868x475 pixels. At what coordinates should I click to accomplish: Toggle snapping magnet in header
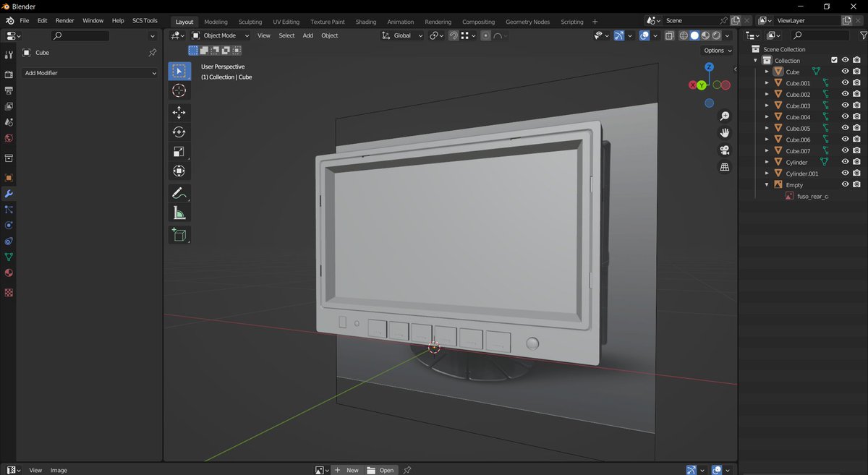453,35
